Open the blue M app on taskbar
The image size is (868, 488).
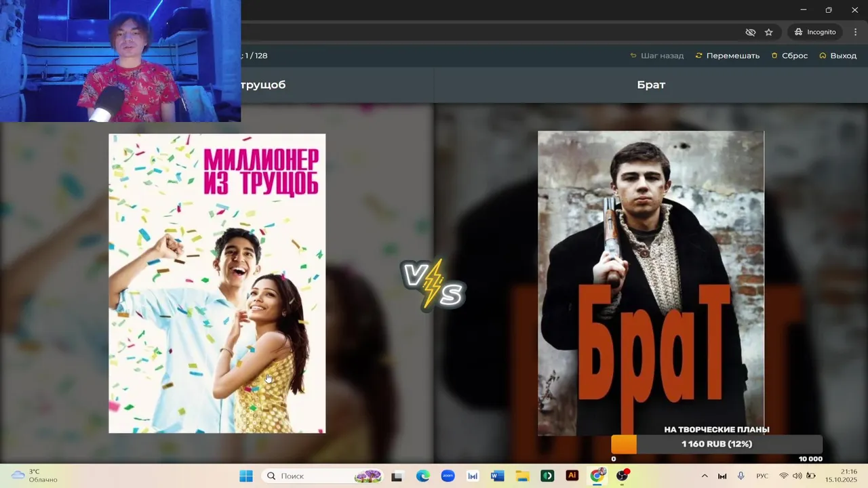473,476
